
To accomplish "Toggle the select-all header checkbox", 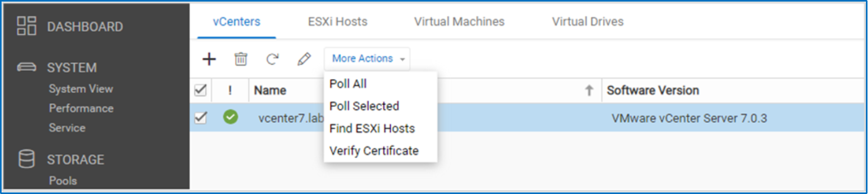I will (200, 90).
